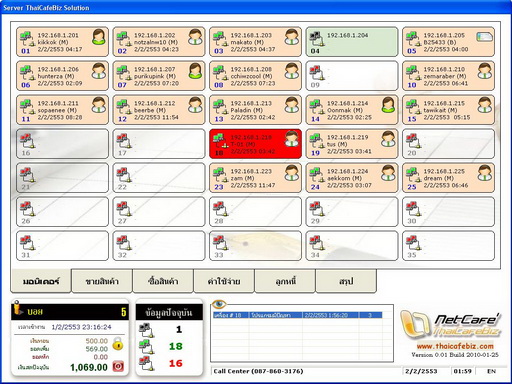512x384 pixels.
Task: Click the red computer icon beside count 16
Action: (146, 363)
